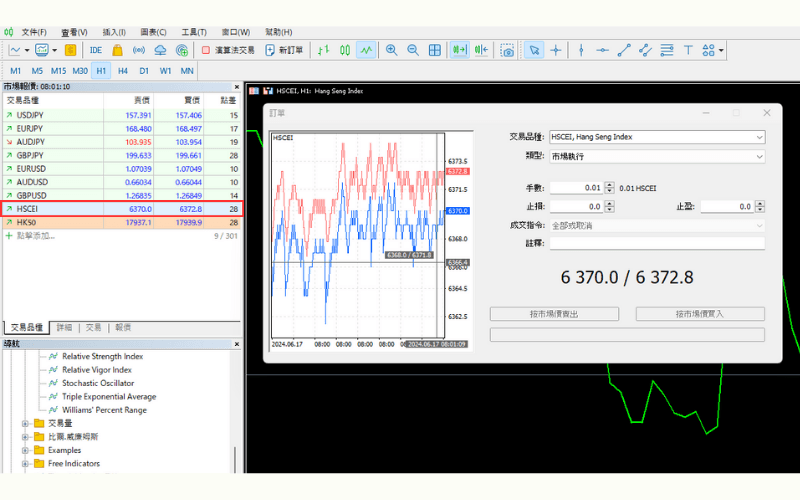Toggle the 演算法交易 algo trading button
Screen dimensions: 800x500
[x=227, y=50]
